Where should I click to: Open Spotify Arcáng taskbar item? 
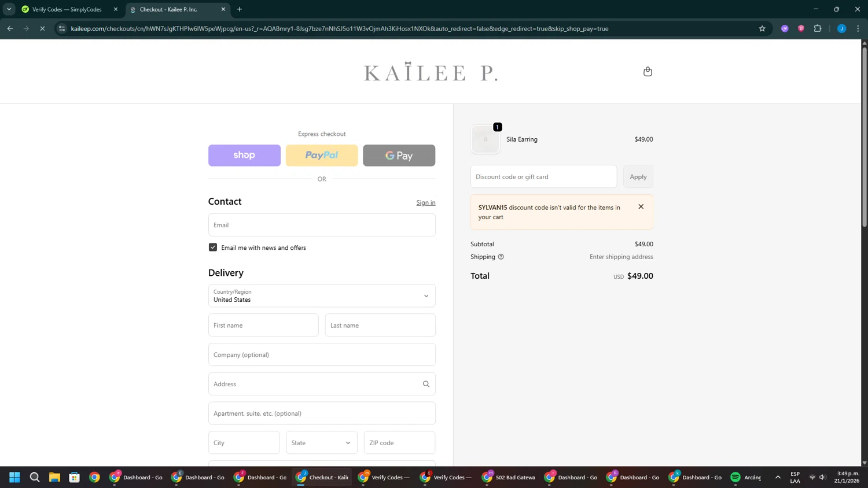point(747,477)
